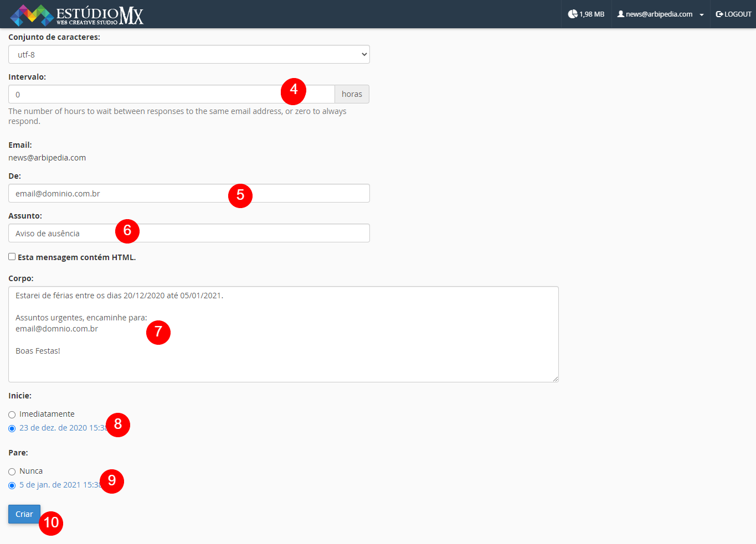756x544 pixels.
Task: Select the 'Imediatamente' start option
Action: [x=12, y=415]
